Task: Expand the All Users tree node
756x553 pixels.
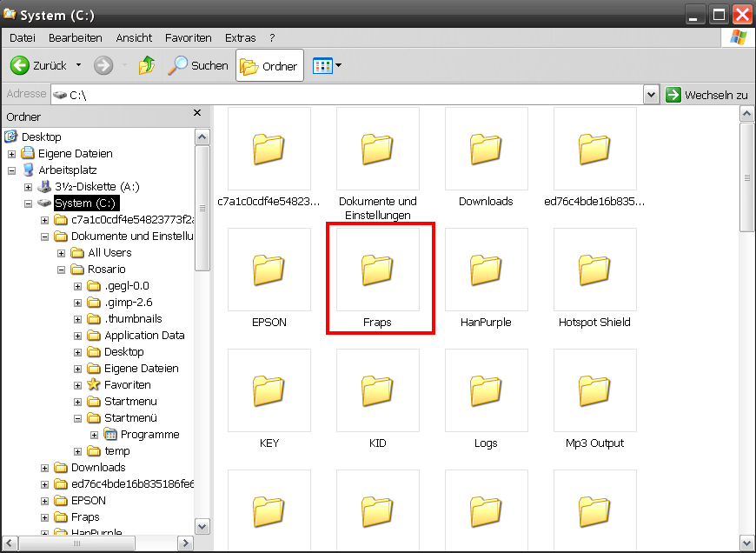Action: (x=61, y=253)
